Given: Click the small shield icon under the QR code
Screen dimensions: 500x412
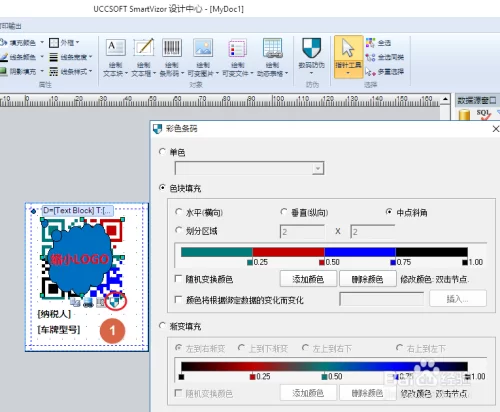Looking at the screenshot, I should point(115,302).
